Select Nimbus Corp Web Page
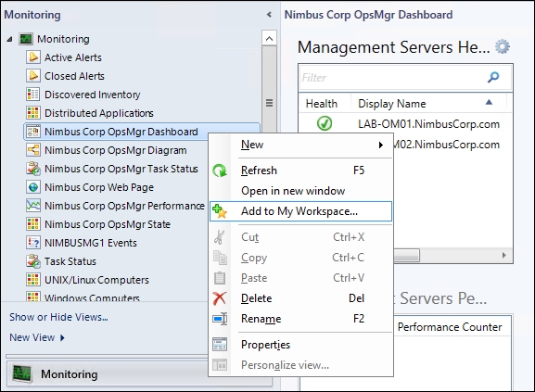535x392 pixels. tap(99, 187)
